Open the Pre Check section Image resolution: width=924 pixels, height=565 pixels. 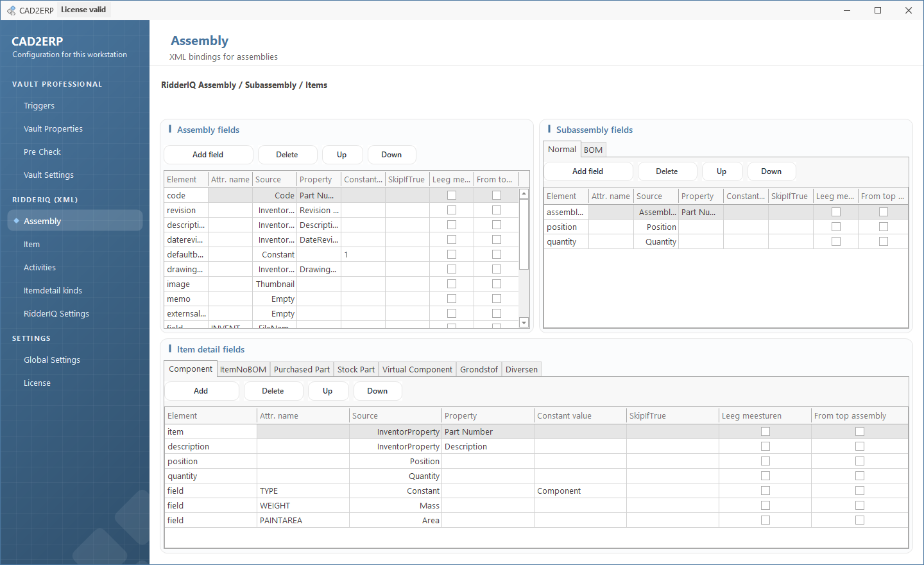[42, 152]
